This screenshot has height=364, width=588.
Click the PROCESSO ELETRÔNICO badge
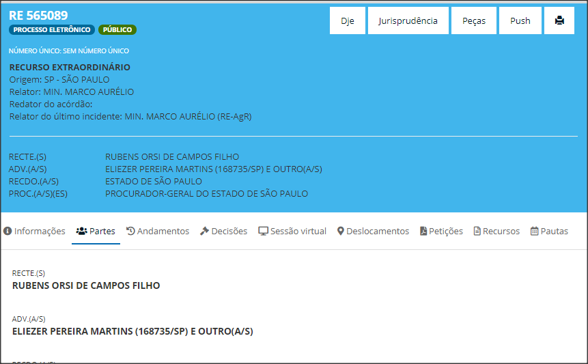point(52,30)
